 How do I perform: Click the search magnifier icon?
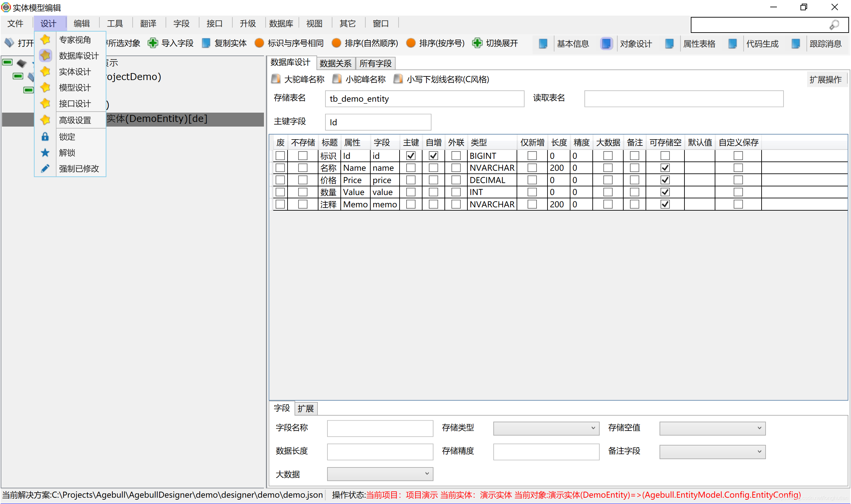point(835,25)
